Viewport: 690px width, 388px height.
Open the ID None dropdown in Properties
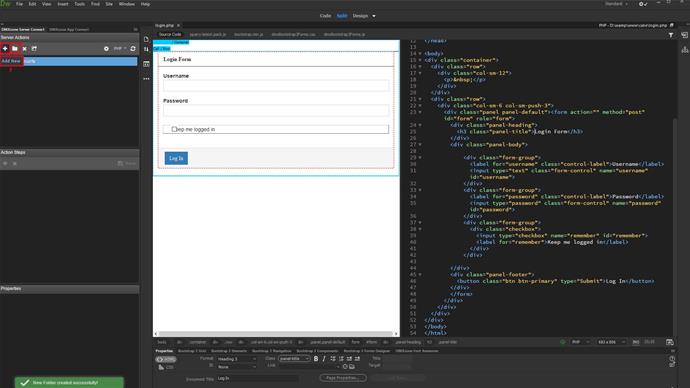237,367
